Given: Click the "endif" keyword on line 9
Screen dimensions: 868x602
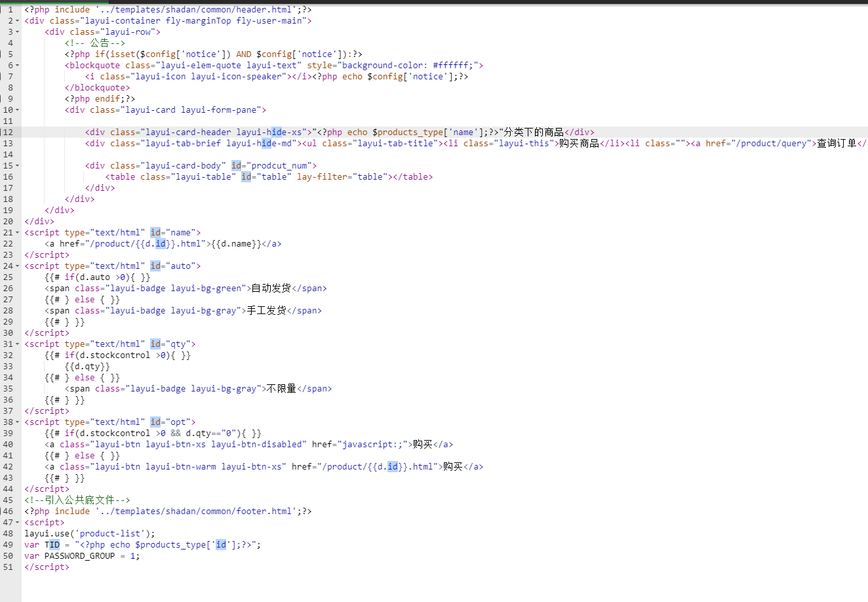Looking at the screenshot, I should (108, 99).
